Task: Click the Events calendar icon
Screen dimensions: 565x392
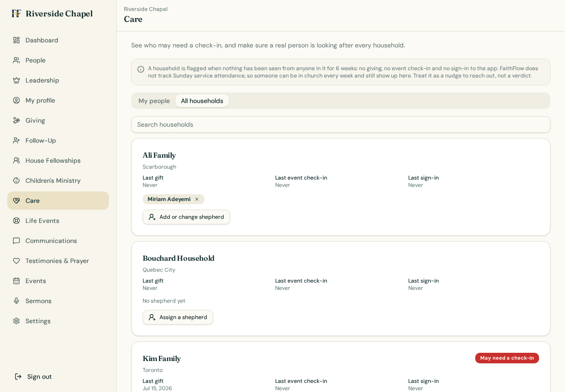Action: click(x=16, y=281)
